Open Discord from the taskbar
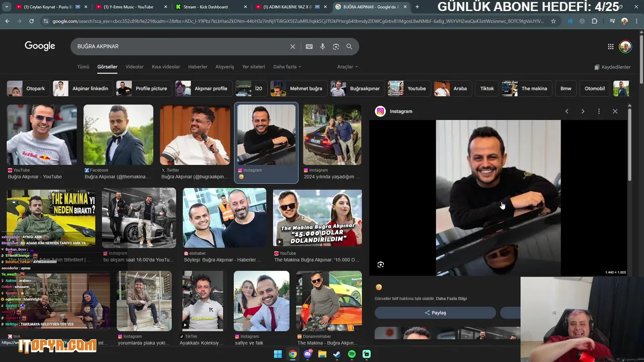644x362 pixels. click(307, 354)
